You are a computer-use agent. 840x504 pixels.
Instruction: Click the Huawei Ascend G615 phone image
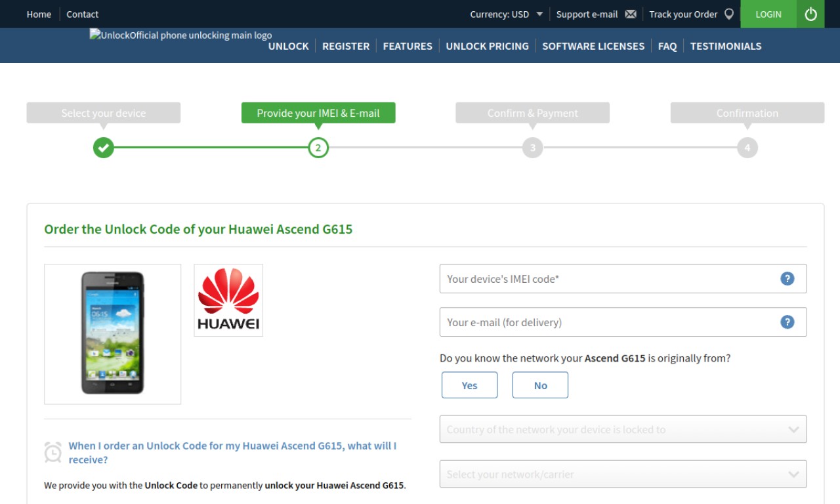tap(112, 334)
